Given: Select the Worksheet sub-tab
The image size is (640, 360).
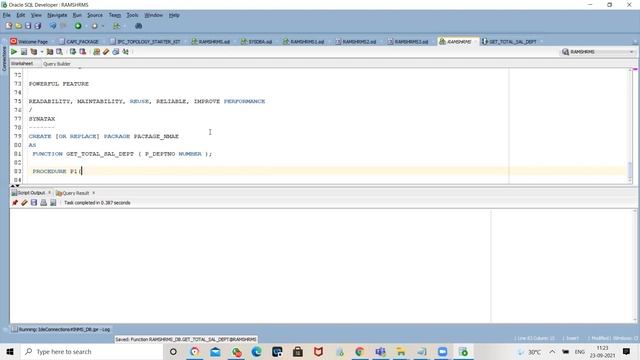Looking at the screenshot, I should point(22,64).
